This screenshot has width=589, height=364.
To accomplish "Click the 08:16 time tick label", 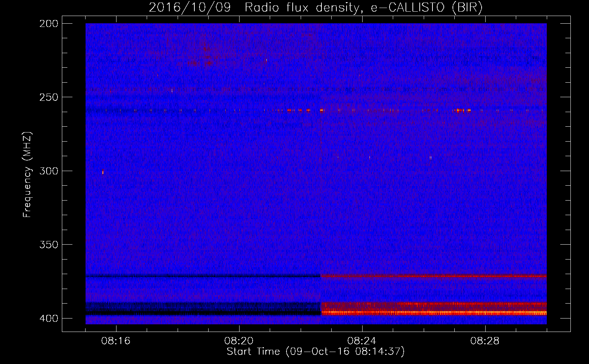I will tap(116, 341).
